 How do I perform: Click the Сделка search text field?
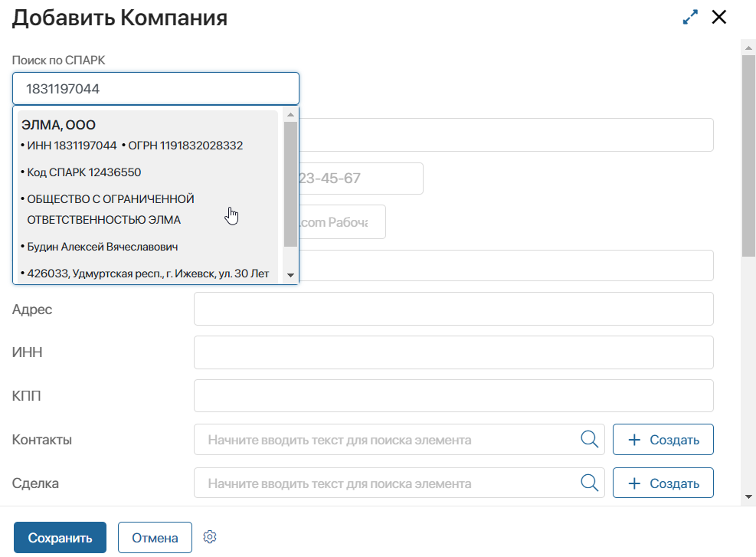tap(383, 483)
